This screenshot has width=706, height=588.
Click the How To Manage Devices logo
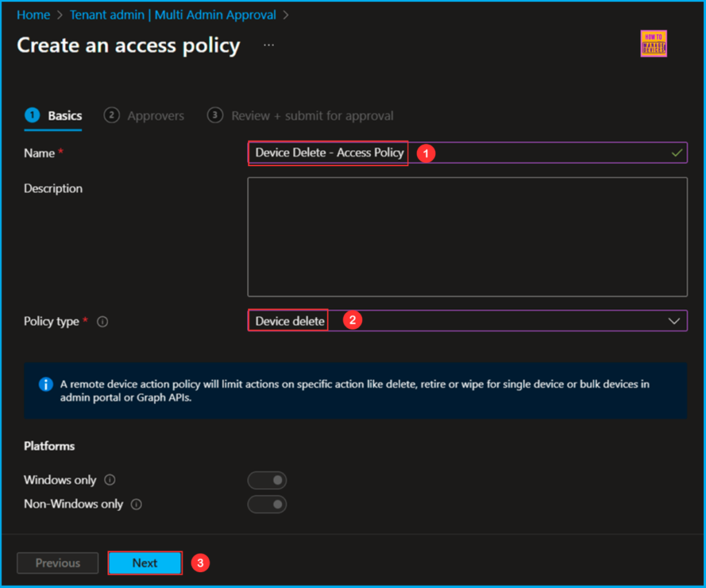point(653,43)
